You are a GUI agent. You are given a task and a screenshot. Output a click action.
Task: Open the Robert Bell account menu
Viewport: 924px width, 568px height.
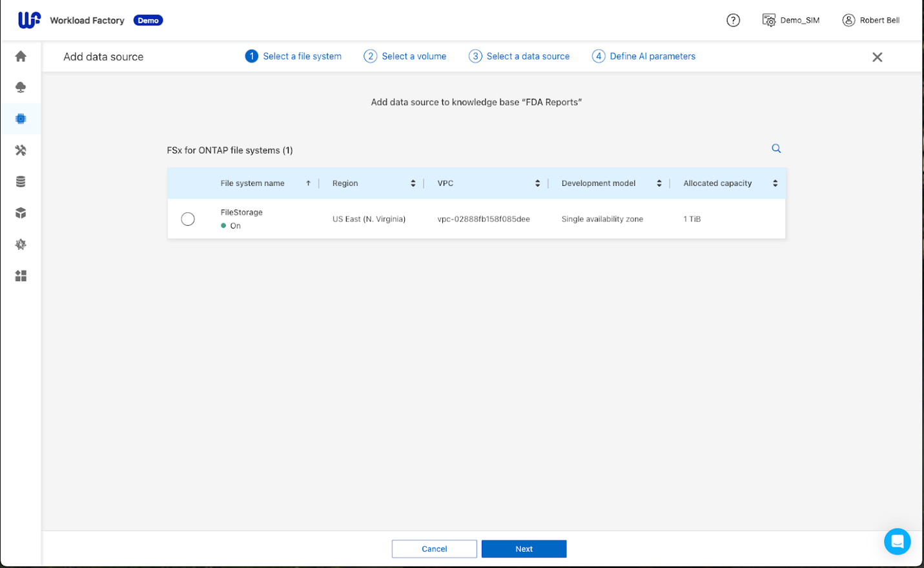(x=870, y=21)
